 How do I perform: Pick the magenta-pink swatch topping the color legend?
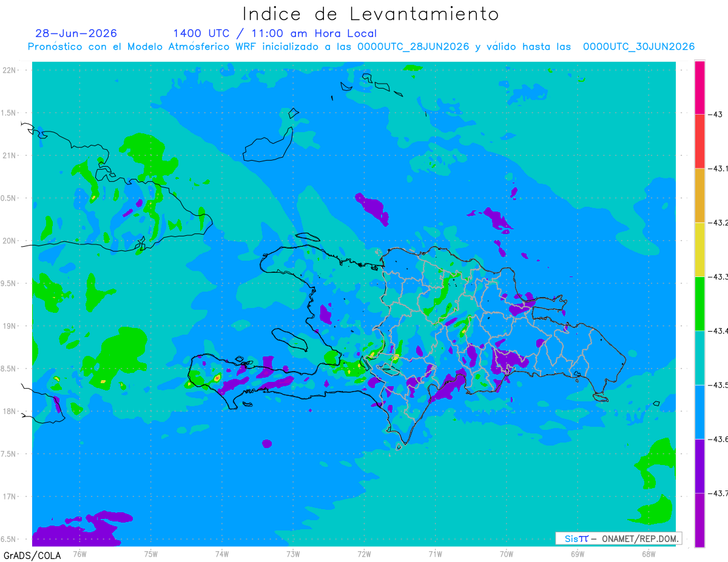[x=699, y=87]
